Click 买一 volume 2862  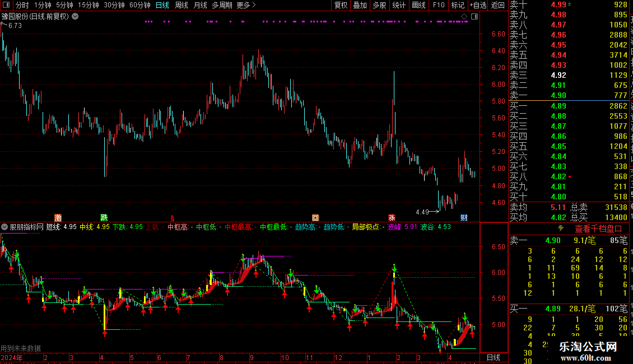pyautogui.click(x=618, y=106)
